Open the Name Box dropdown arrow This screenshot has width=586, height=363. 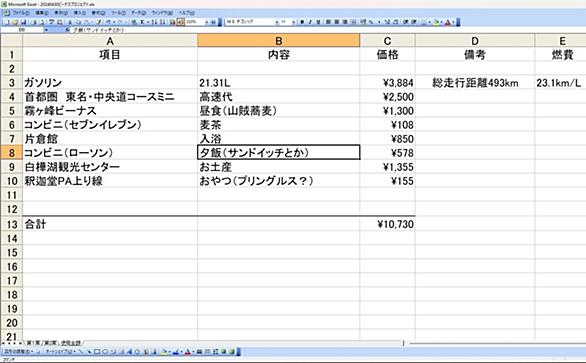(x=46, y=30)
